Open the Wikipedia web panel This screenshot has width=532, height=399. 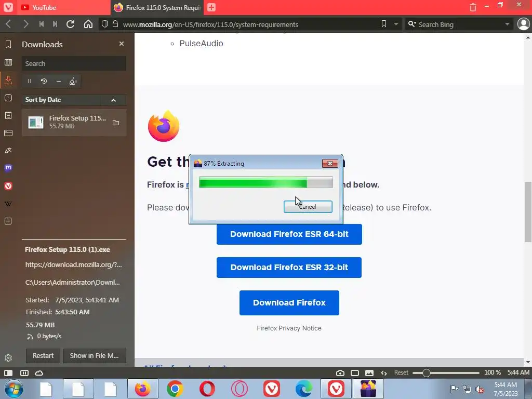8,204
